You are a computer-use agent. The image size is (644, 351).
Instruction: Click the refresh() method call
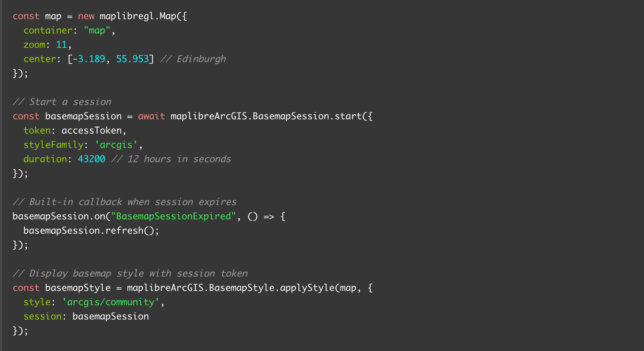tap(129, 231)
